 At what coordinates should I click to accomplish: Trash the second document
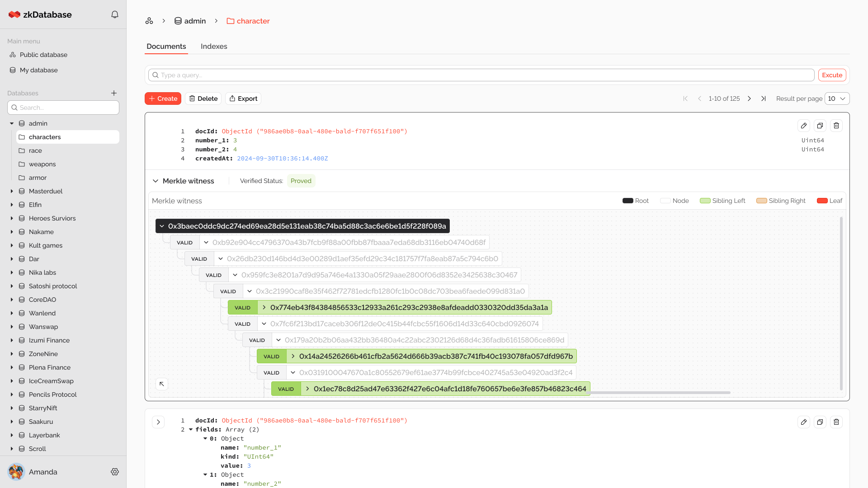click(836, 422)
